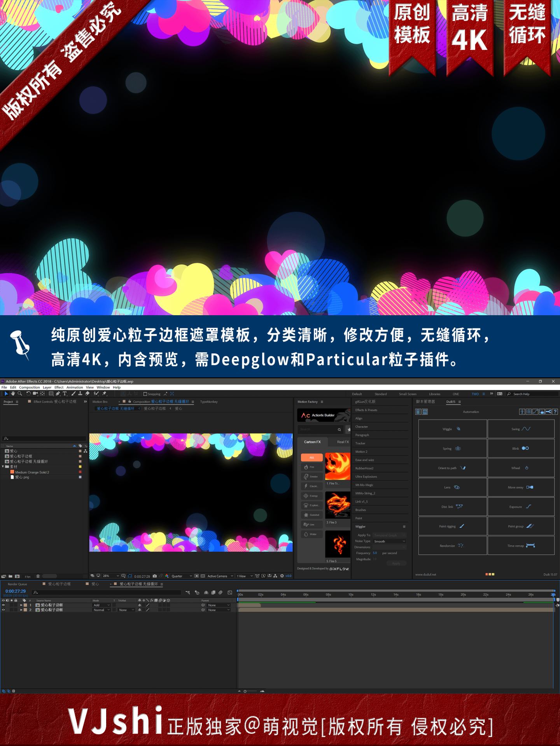
Task: Open the Noise Type Smooth dropdown
Action: click(389, 541)
